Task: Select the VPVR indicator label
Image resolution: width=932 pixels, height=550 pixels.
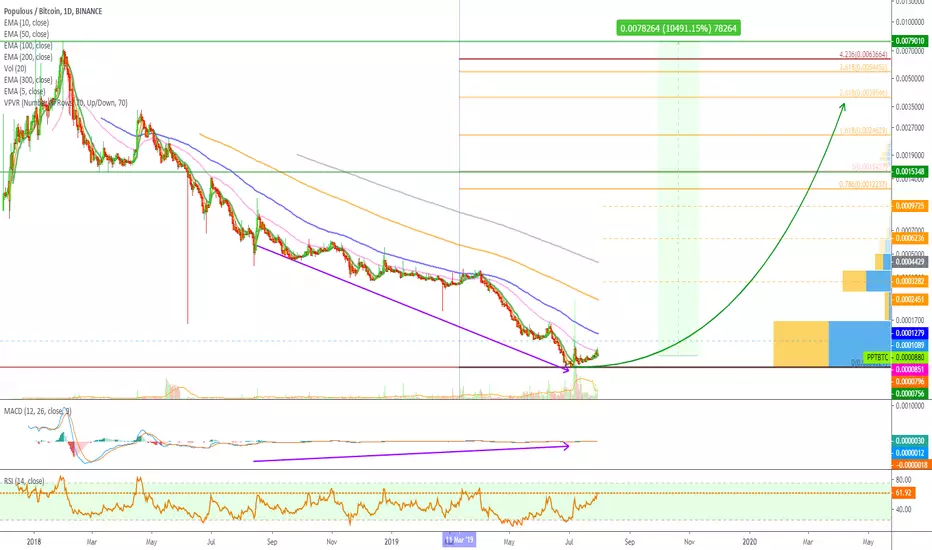Action: tap(65, 103)
